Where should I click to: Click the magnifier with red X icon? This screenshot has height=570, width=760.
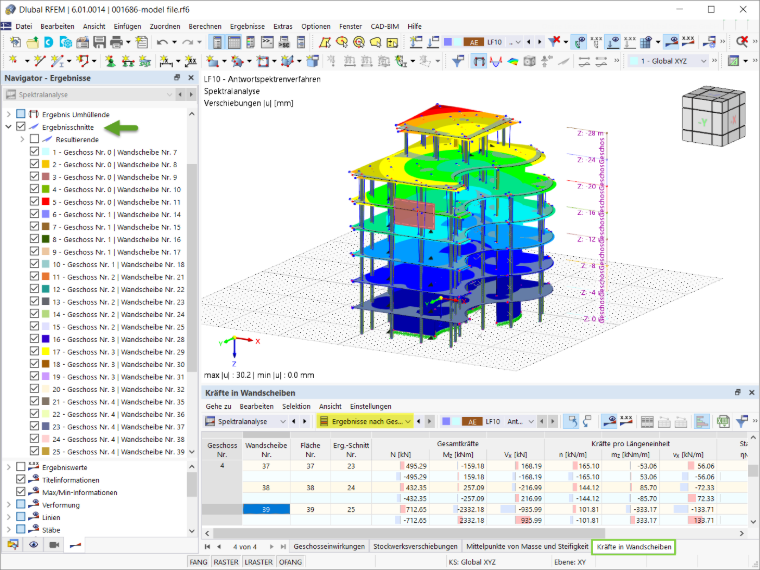click(x=742, y=42)
